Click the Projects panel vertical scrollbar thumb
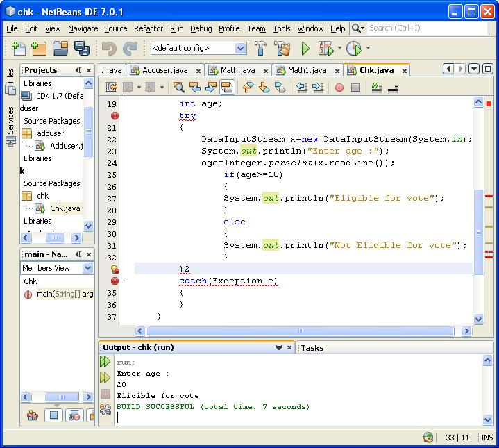499x448 pixels. coord(88,132)
